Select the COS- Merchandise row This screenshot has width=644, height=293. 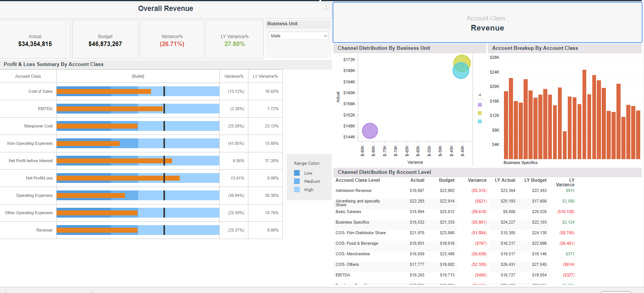click(455, 254)
